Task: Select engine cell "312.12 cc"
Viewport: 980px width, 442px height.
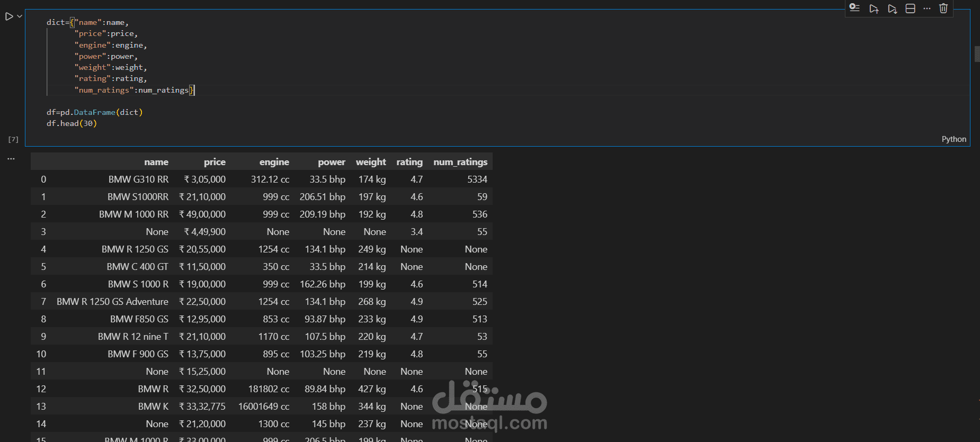Action: coord(270,179)
